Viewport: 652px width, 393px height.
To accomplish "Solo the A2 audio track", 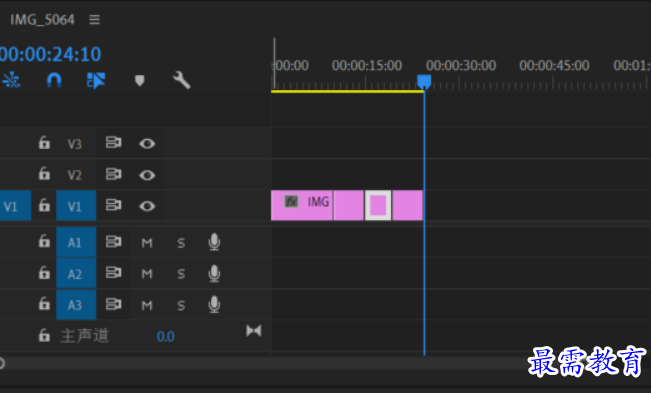I will (x=181, y=274).
